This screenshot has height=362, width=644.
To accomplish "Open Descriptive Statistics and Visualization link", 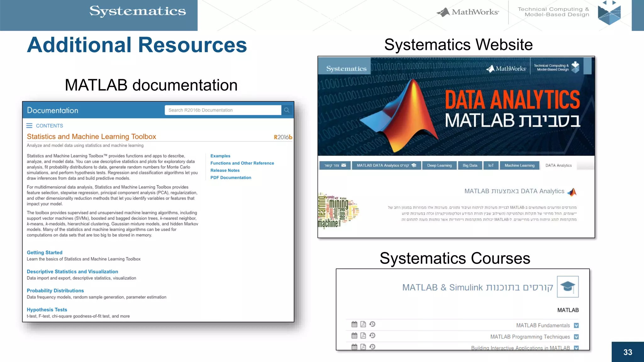I will [72, 271].
